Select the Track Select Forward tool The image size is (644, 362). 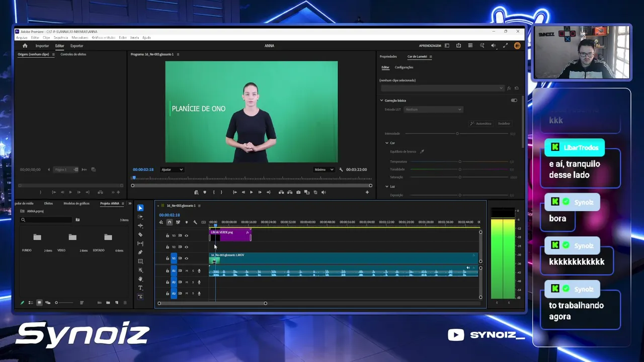click(x=140, y=217)
